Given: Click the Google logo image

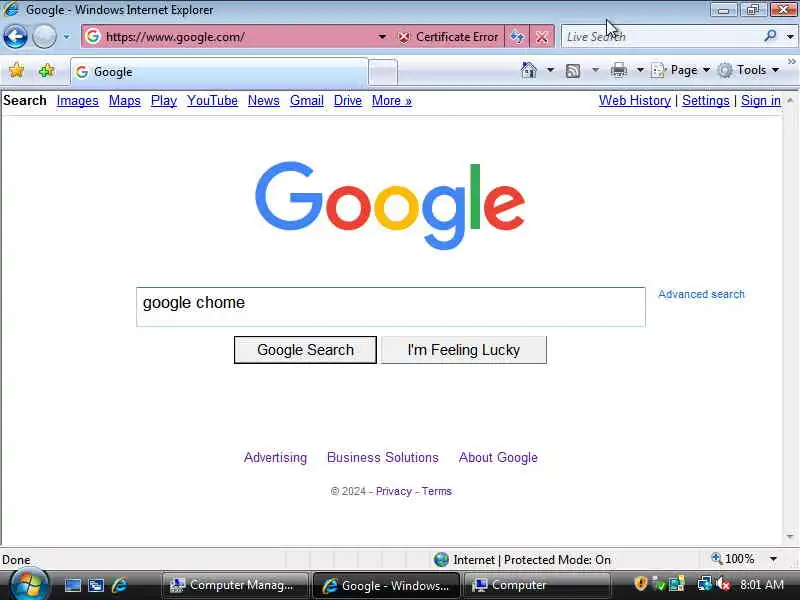Looking at the screenshot, I should pos(390,206).
